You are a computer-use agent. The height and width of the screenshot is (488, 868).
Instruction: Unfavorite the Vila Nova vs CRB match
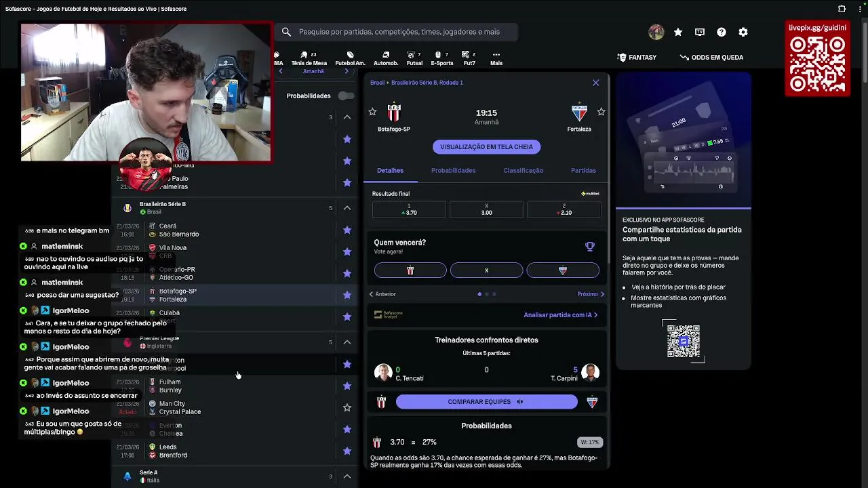[x=347, y=251]
